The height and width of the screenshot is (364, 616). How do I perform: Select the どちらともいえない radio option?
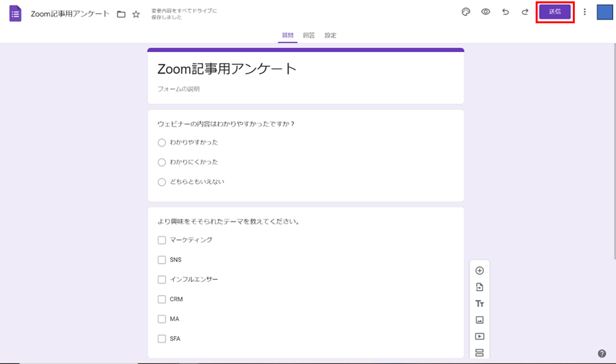tap(162, 182)
